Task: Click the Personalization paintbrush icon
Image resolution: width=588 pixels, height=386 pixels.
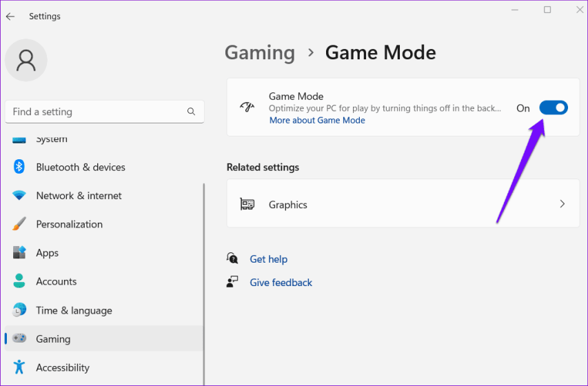Action: click(x=19, y=224)
